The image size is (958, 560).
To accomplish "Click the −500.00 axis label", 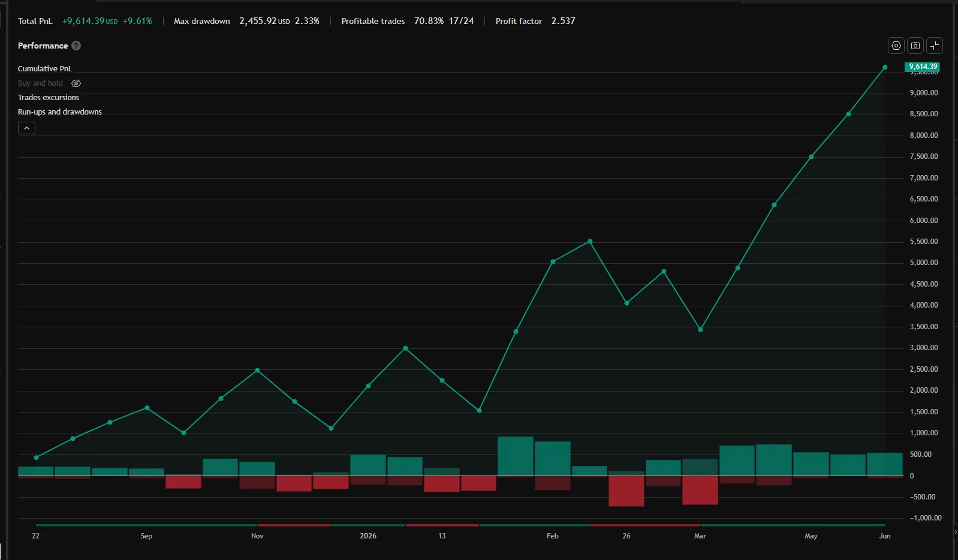I will (x=923, y=497).
